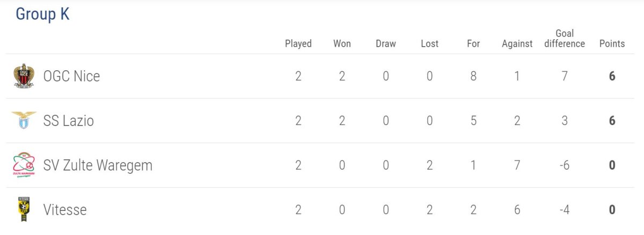This screenshot has width=644, height=235.
Task: Open the SS Lazio team link
Action: click(x=69, y=121)
